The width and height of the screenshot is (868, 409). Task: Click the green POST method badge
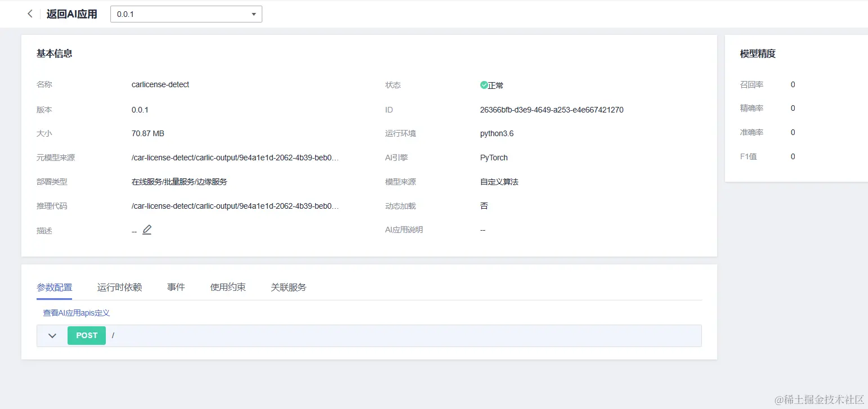coord(87,335)
